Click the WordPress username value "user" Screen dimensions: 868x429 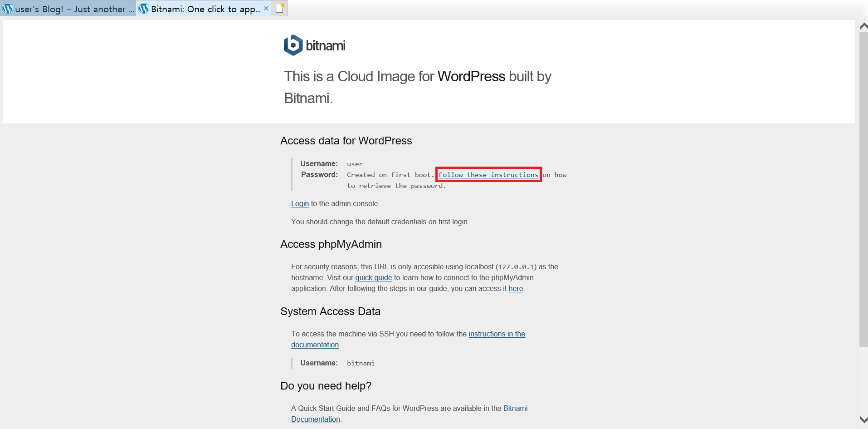(355, 164)
